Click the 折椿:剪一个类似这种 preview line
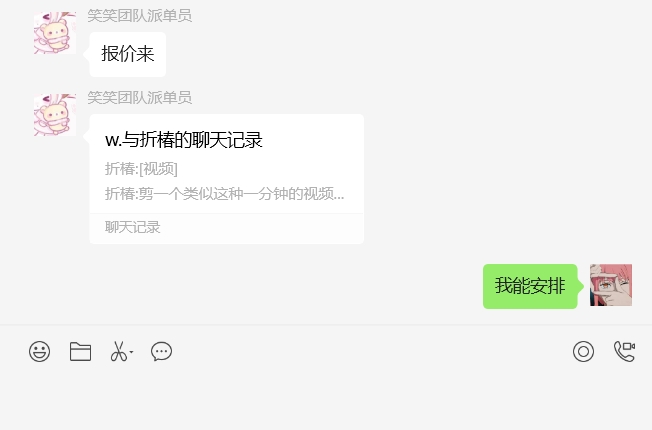 tap(225, 193)
